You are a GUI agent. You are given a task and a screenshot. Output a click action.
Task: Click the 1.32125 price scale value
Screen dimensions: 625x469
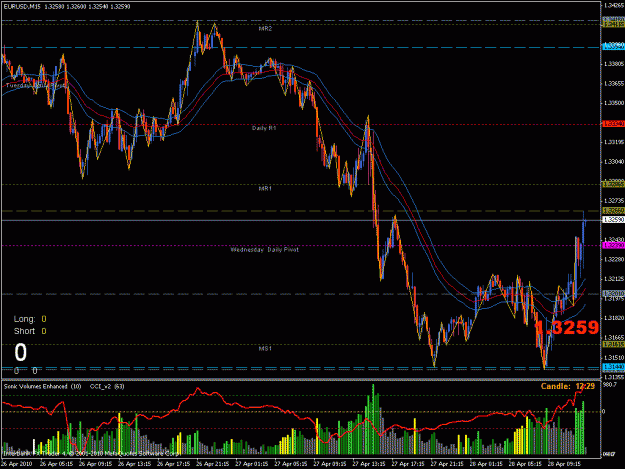click(614, 279)
